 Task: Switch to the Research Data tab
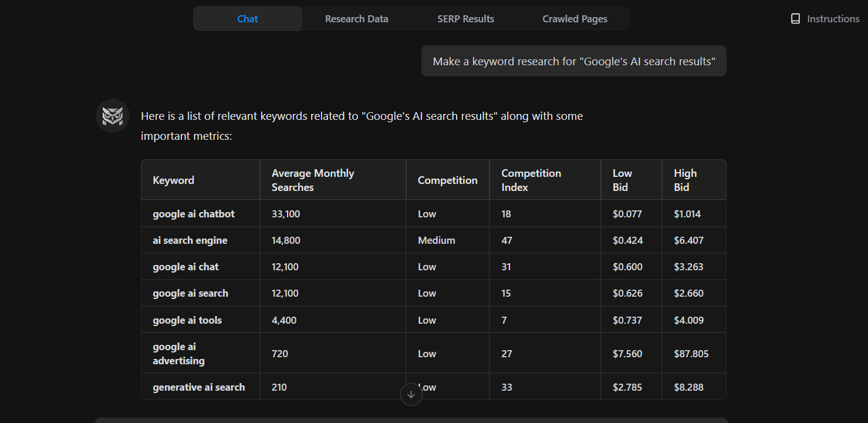[x=356, y=18]
